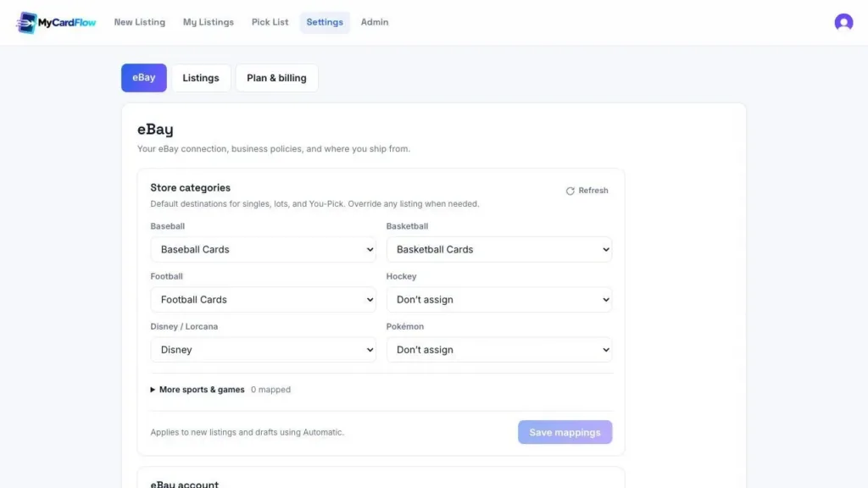Open the Basketball category dropdown

tap(498, 250)
